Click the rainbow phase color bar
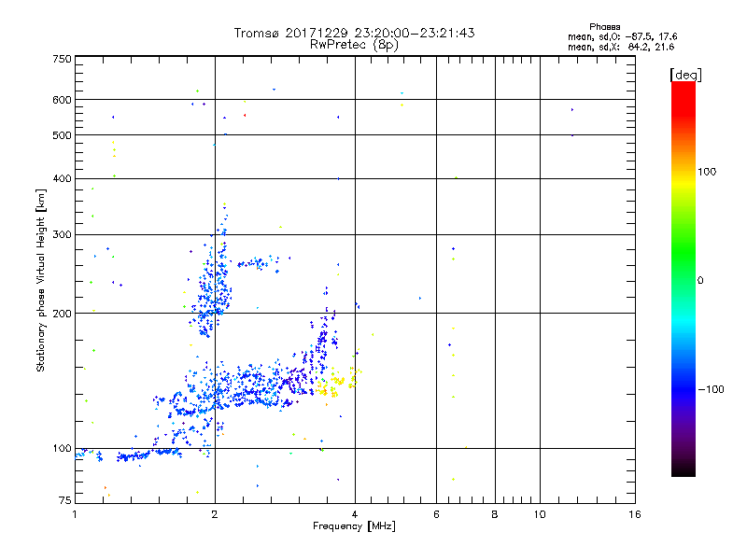Screen dimensions: 747x560 pos(684,278)
